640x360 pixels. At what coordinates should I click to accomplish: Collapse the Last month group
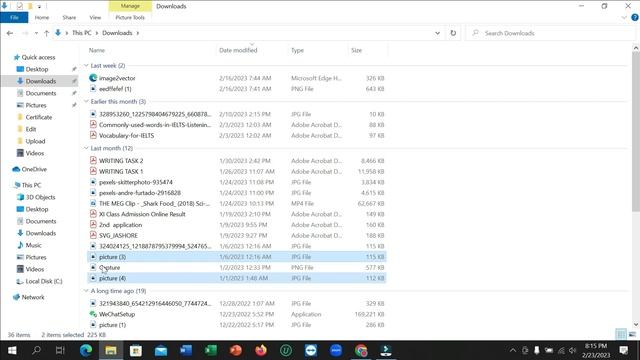[x=86, y=148]
